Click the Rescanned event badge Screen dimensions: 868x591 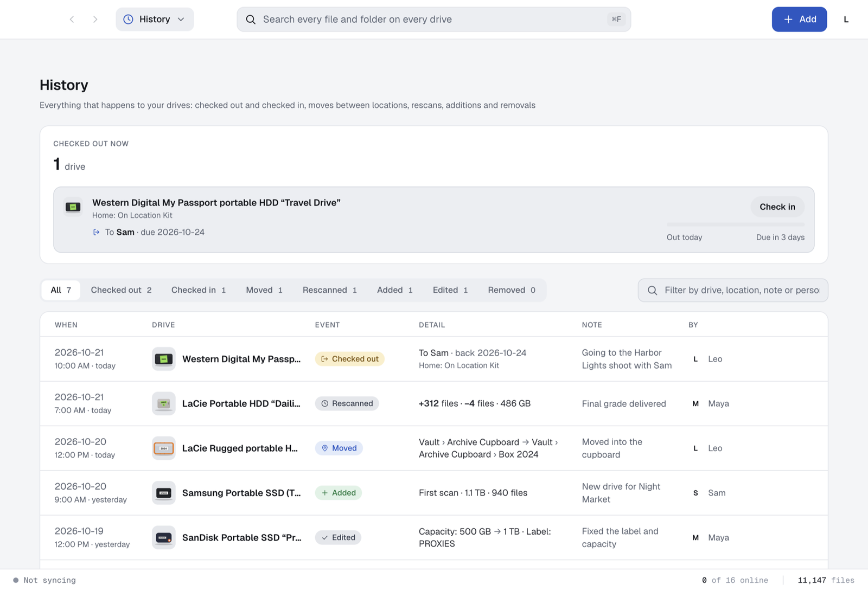(347, 403)
